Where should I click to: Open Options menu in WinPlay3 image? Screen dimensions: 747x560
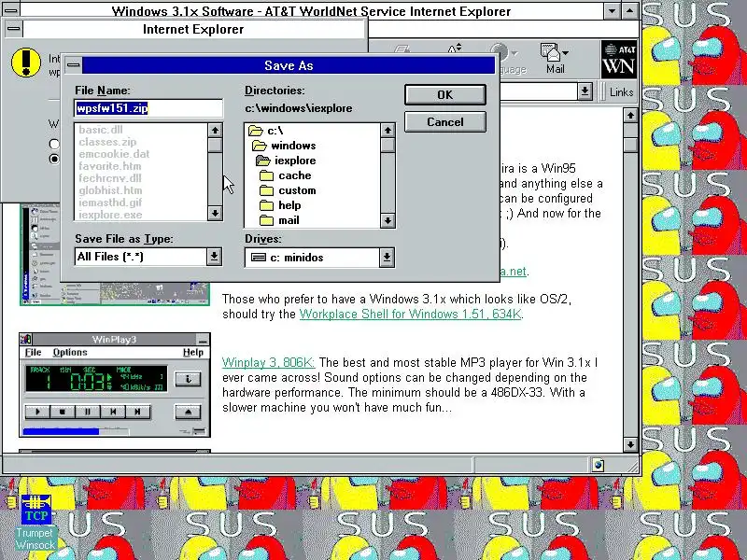70,352
